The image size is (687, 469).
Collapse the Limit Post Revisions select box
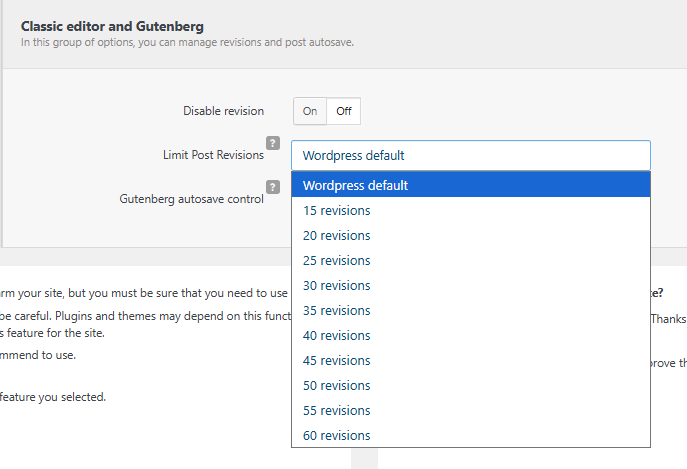(x=470, y=155)
